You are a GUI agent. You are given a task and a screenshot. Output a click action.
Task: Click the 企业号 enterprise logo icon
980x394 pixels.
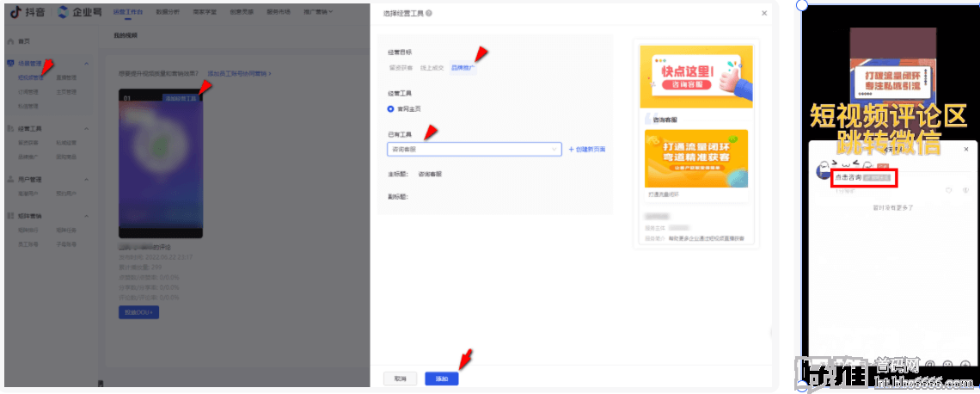[x=64, y=12]
